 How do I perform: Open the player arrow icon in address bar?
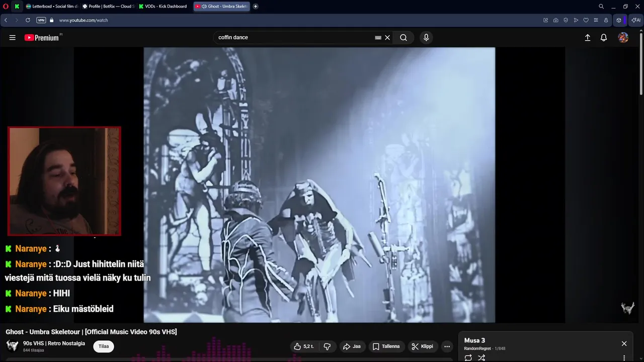pos(576,20)
